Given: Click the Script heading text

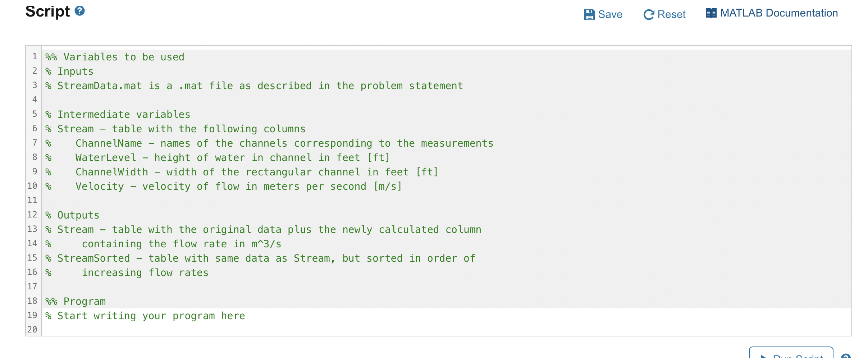Looking at the screenshot, I should coord(47,11).
